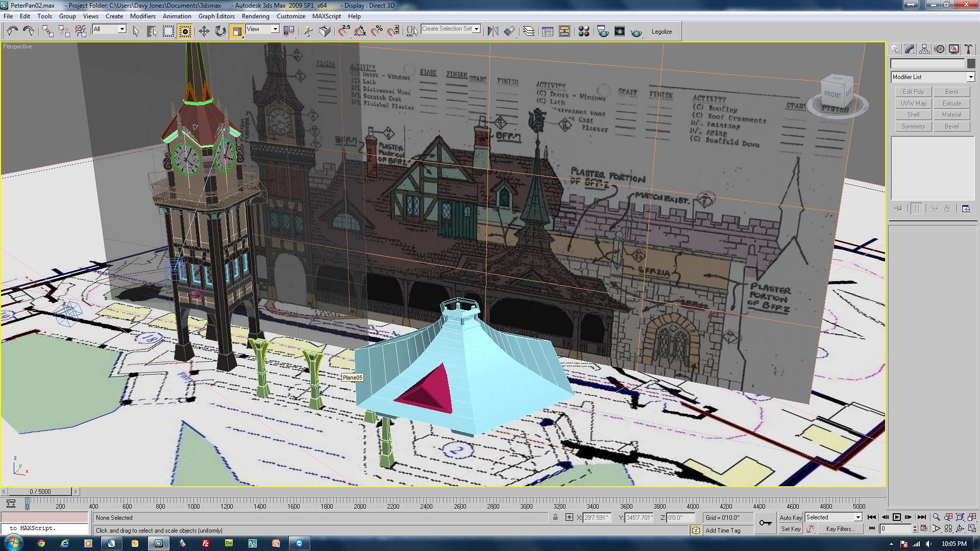The image size is (980, 551).
Task: Click the Undo arrow icon
Action: [x=12, y=32]
